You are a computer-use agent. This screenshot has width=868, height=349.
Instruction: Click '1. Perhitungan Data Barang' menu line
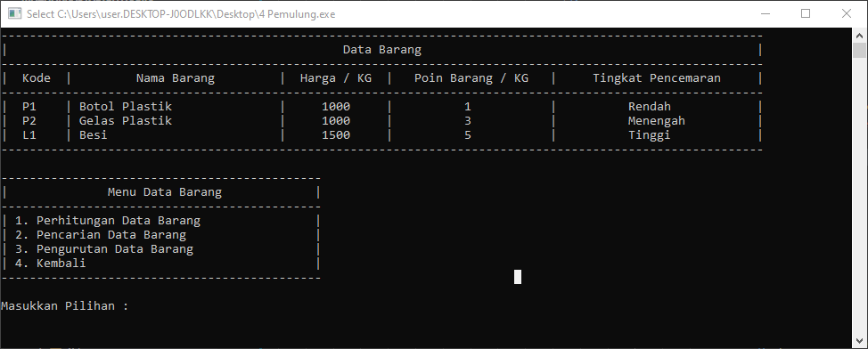click(108, 221)
